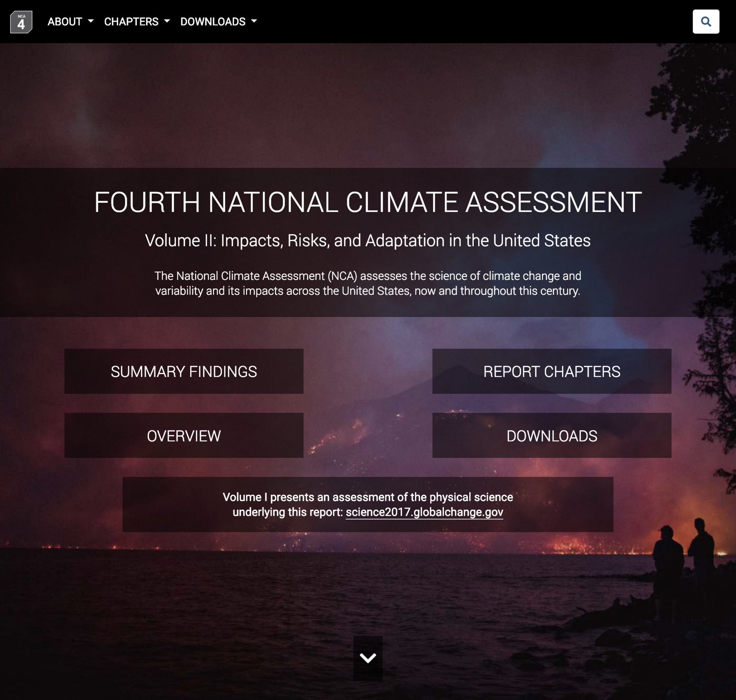Click the NCA4 logo icon
Image resolution: width=736 pixels, height=700 pixels.
coord(21,22)
